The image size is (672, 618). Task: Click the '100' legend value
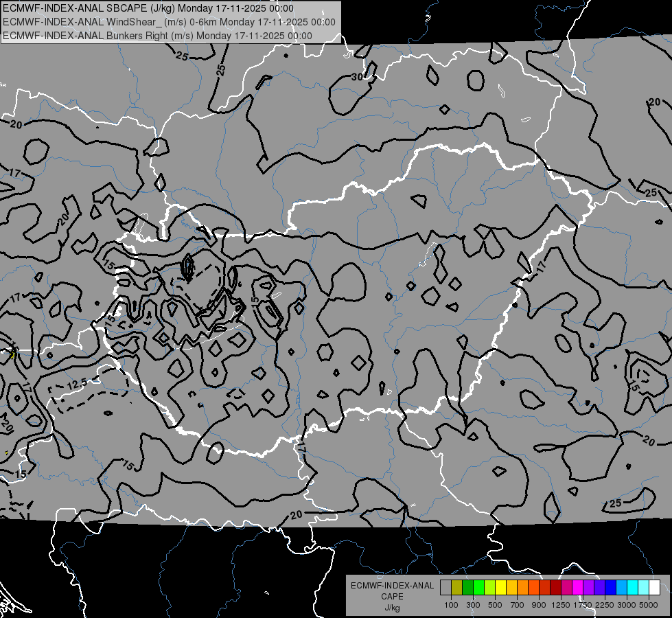(451, 605)
